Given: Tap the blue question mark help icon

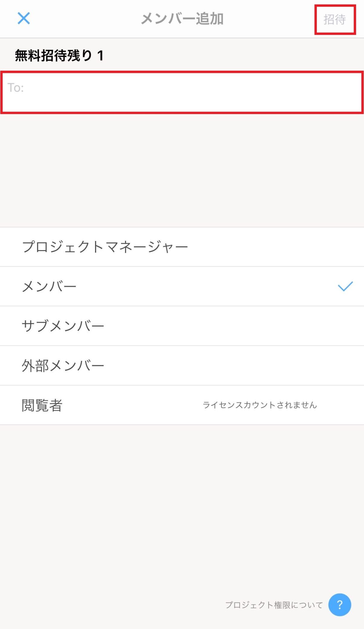Looking at the screenshot, I should point(340,605).
